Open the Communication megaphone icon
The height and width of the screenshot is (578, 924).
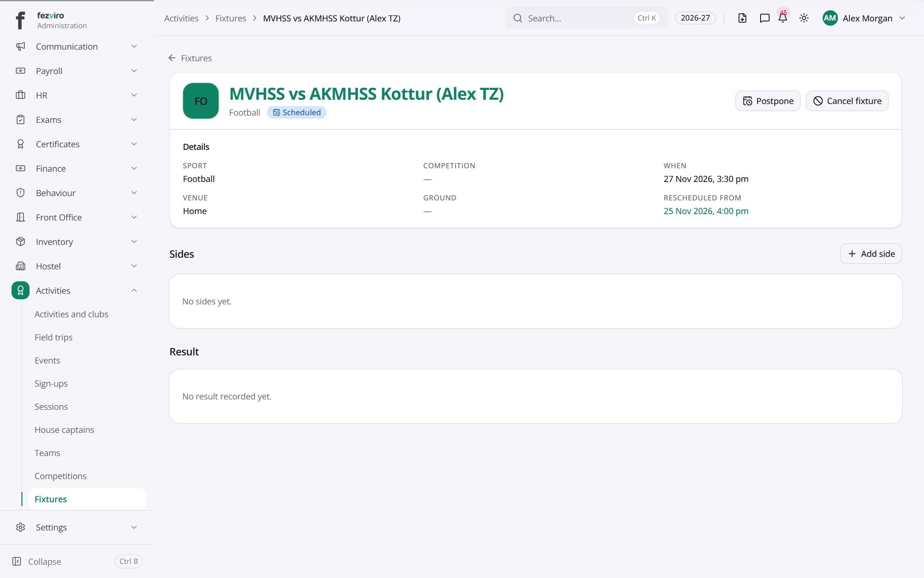click(21, 46)
